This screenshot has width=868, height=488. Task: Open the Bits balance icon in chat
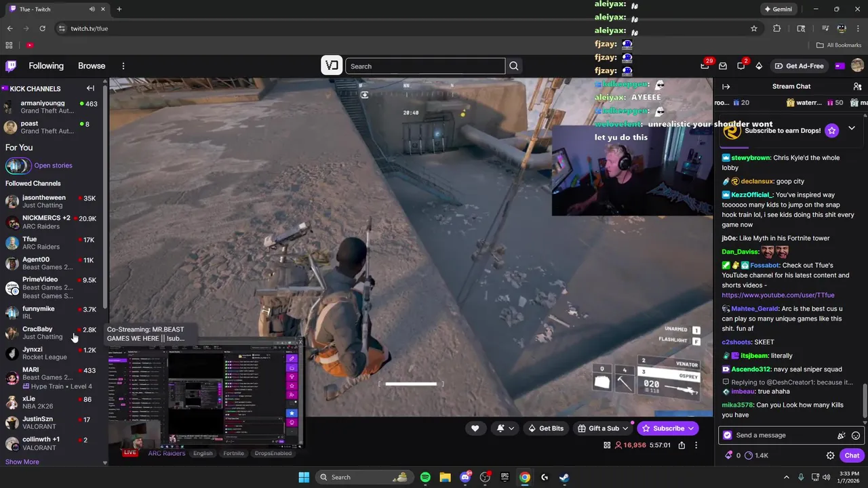point(729,455)
